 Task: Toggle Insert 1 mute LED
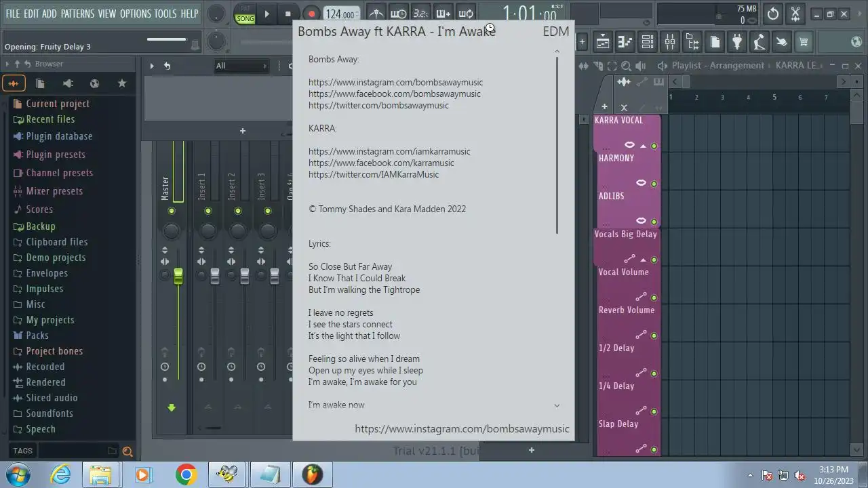point(208,211)
